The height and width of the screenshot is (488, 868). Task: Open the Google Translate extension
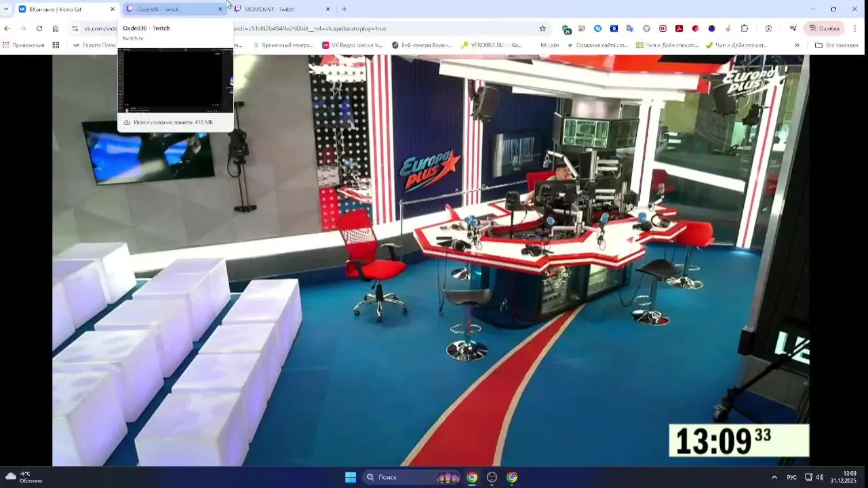point(630,28)
